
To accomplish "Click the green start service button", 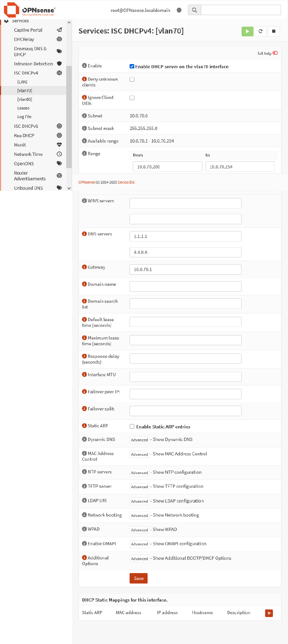I will tap(247, 31).
